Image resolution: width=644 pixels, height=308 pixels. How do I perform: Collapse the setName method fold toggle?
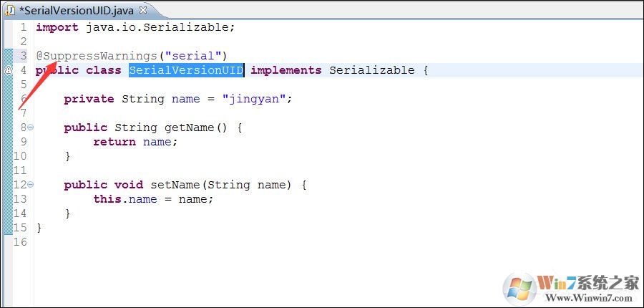tap(30, 185)
